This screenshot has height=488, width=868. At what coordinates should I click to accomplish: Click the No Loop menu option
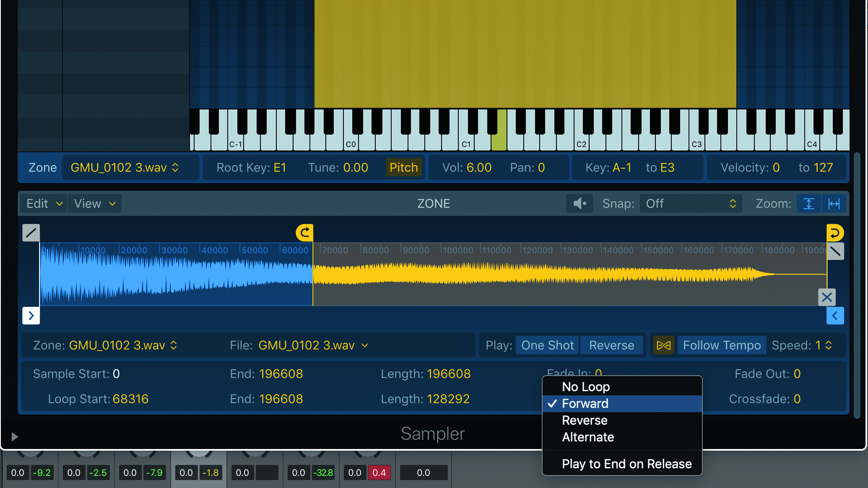click(x=586, y=387)
